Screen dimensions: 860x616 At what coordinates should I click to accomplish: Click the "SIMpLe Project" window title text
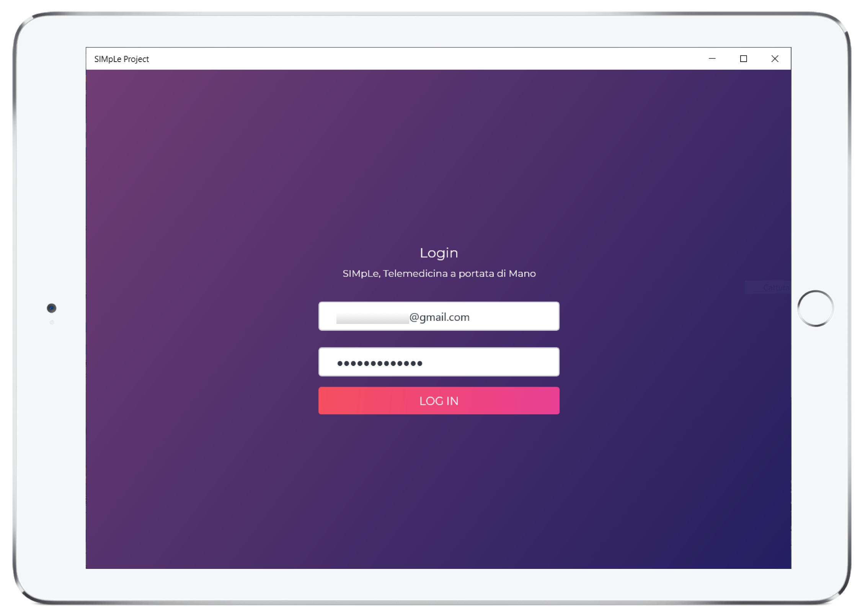pyautogui.click(x=121, y=59)
